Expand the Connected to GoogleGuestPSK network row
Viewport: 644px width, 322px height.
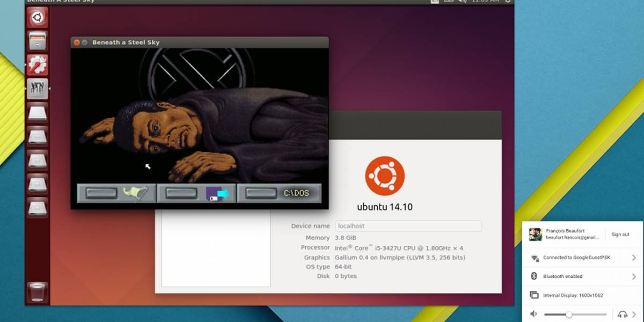(582, 258)
